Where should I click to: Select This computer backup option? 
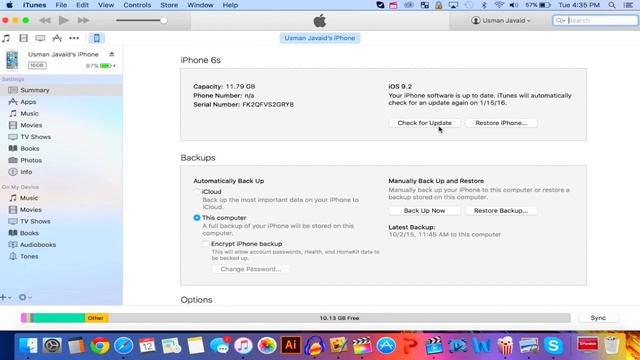coord(197,218)
